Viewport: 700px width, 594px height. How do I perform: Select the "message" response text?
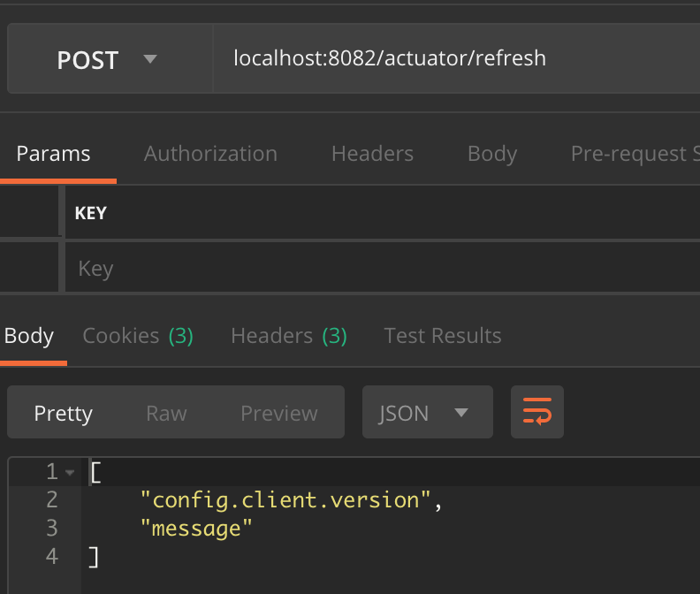(x=196, y=529)
